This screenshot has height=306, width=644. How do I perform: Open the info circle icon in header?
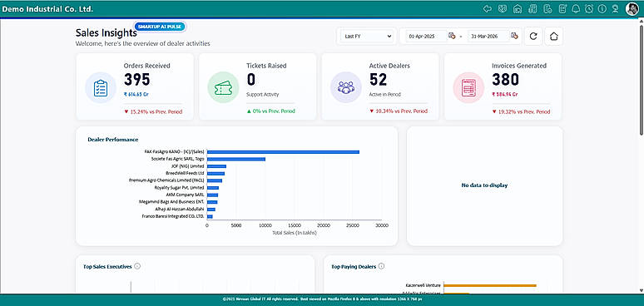[x=602, y=8]
